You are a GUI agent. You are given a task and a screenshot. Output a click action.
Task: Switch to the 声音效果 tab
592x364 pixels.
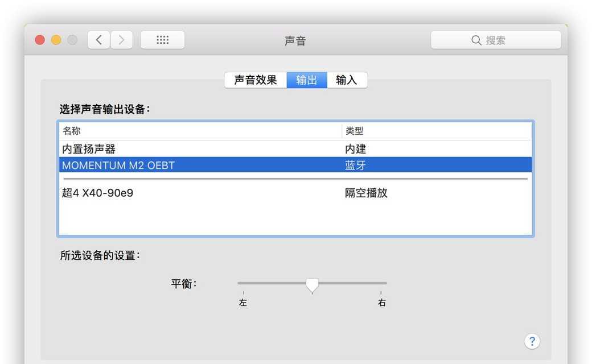point(256,80)
